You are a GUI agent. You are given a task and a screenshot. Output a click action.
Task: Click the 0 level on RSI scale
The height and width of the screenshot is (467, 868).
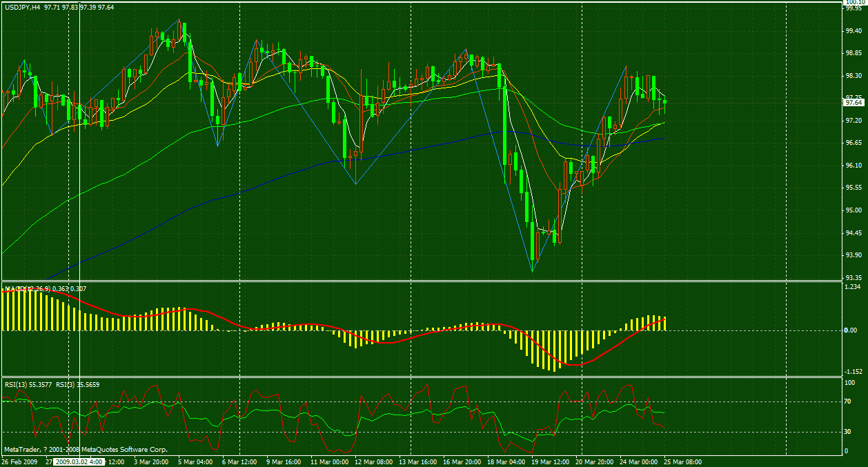(847, 451)
